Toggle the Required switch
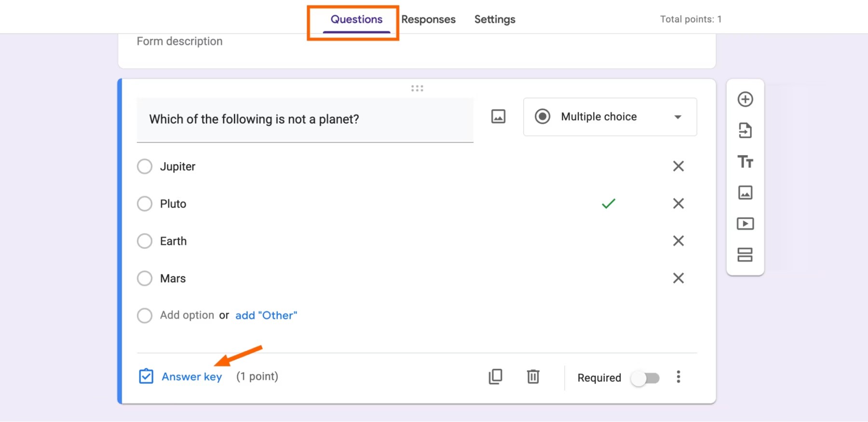Viewport: 868px width, 422px height. point(645,378)
